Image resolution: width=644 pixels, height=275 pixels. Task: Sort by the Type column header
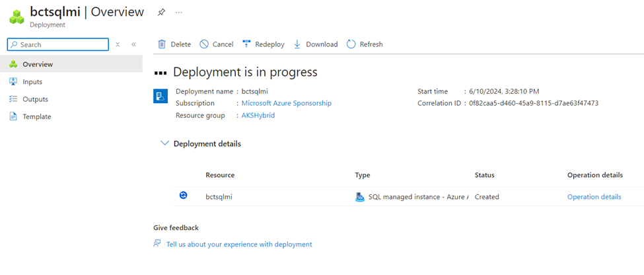point(363,175)
